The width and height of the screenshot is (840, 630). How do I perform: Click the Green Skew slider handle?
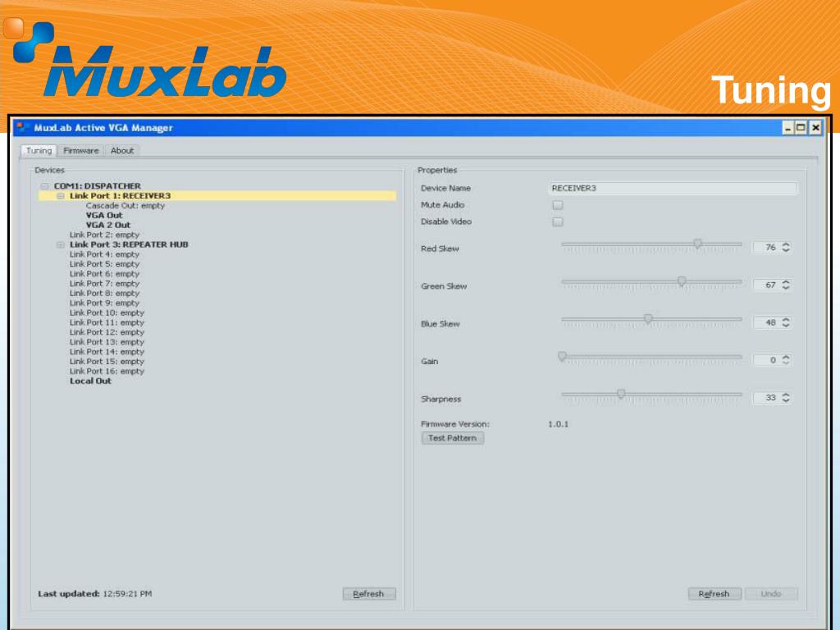point(682,282)
